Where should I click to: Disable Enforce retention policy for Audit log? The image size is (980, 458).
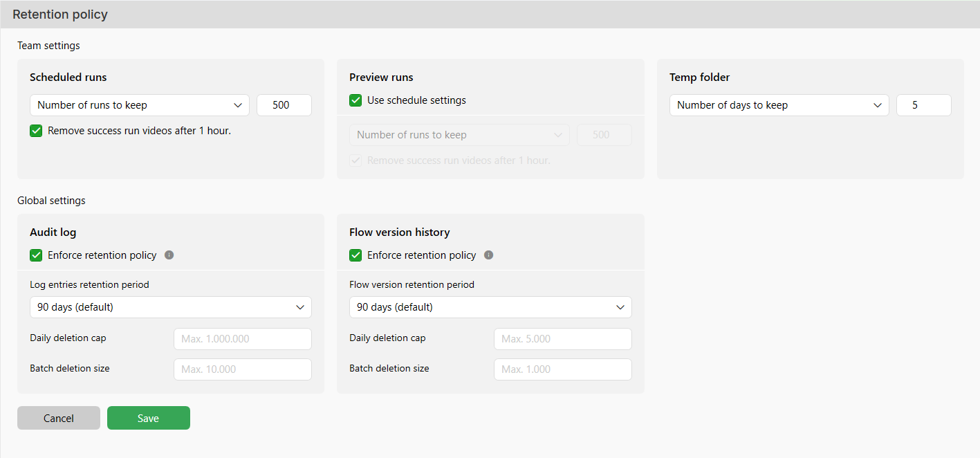(x=37, y=255)
